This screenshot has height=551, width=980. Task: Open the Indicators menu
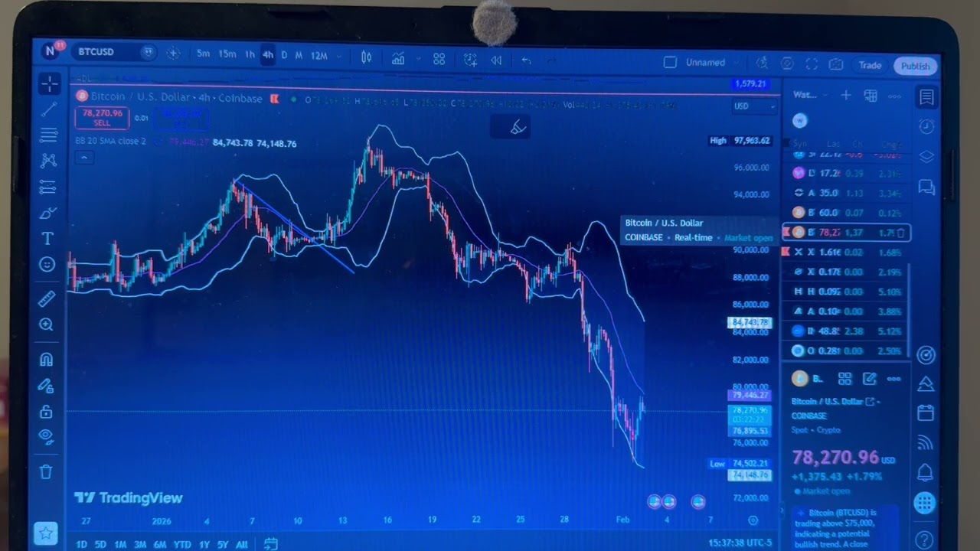point(398,58)
